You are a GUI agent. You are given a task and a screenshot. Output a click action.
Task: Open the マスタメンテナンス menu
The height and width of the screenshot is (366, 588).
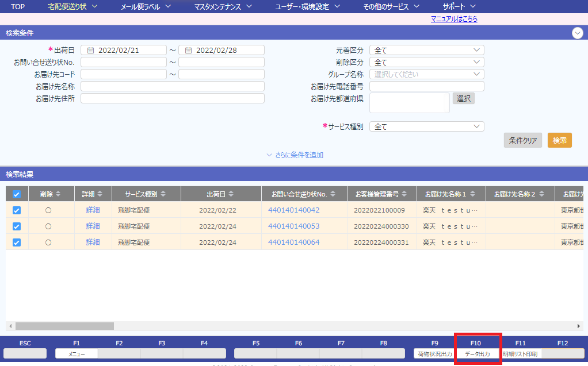tap(223, 7)
